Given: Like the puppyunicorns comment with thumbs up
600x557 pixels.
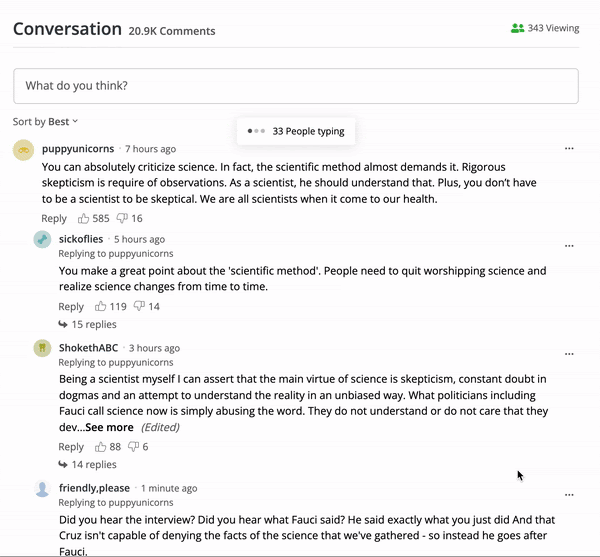Looking at the screenshot, I should [x=83, y=218].
